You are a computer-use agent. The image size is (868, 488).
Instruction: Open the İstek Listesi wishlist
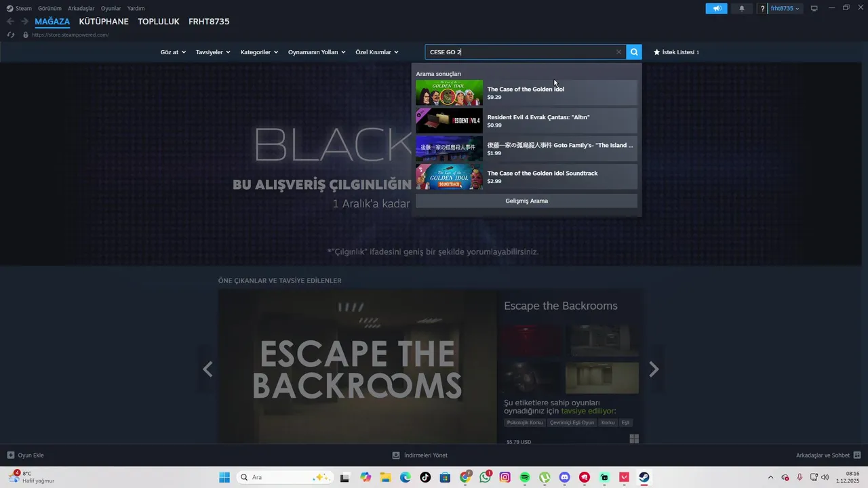676,52
